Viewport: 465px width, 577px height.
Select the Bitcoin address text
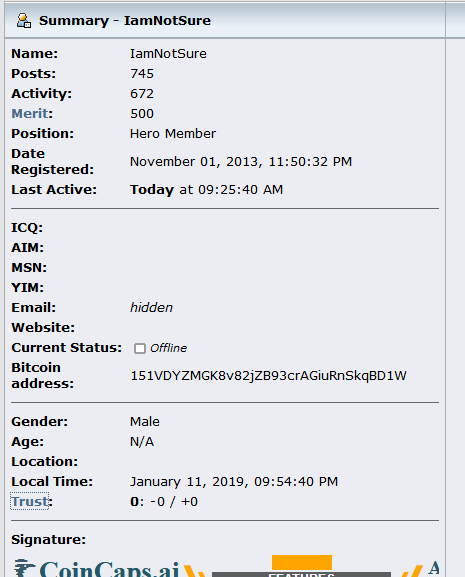(x=269, y=376)
